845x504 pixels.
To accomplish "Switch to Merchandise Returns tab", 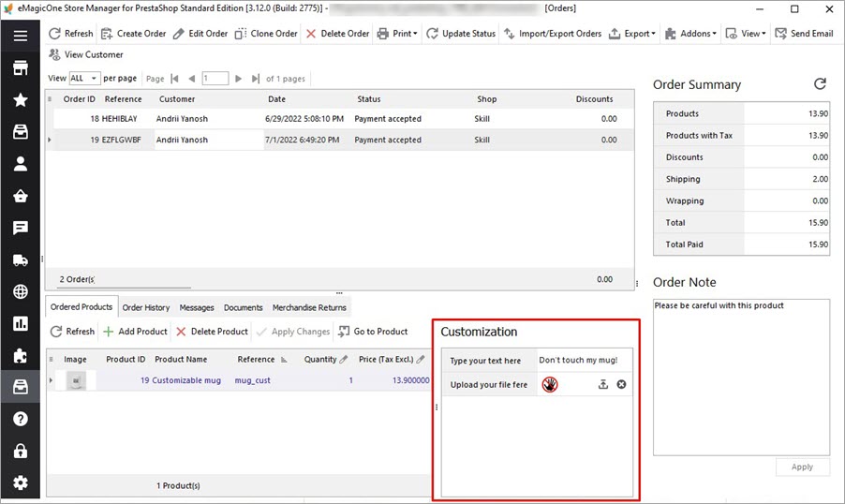I will click(x=309, y=308).
